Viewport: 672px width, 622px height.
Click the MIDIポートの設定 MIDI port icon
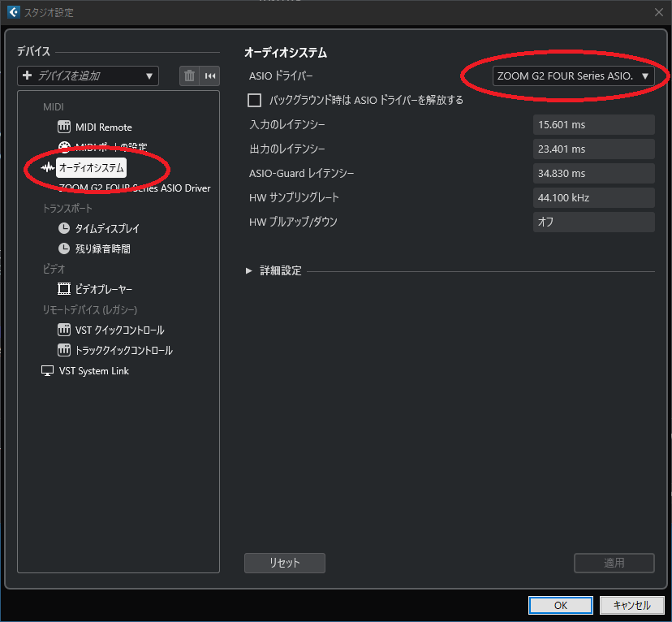64,148
